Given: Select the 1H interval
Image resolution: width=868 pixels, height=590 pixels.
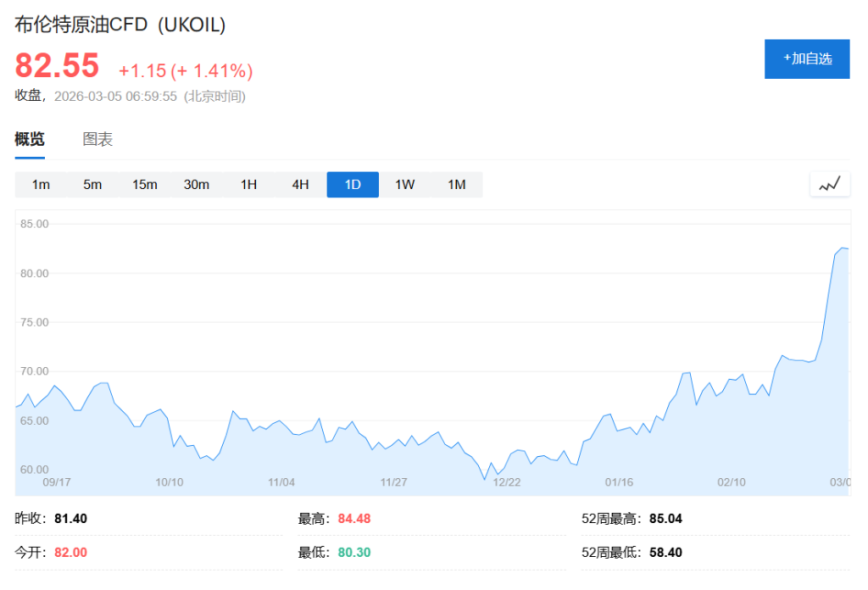Looking at the screenshot, I should click(248, 183).
